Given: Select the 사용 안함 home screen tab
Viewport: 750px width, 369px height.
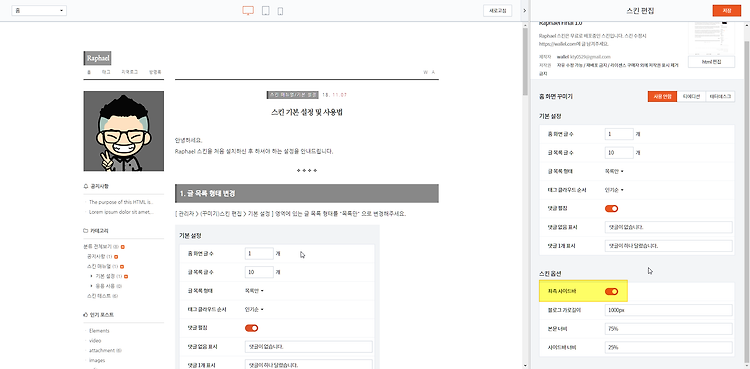Looking at the screenshot, I should [x=662, y=96].
